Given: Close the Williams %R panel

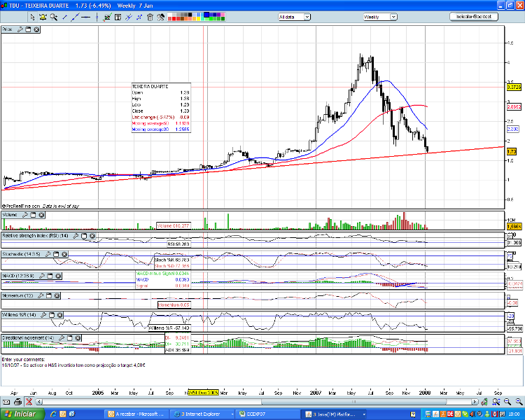Looking at the screenshot, I should pyautogui.click(x=59, y=315).
